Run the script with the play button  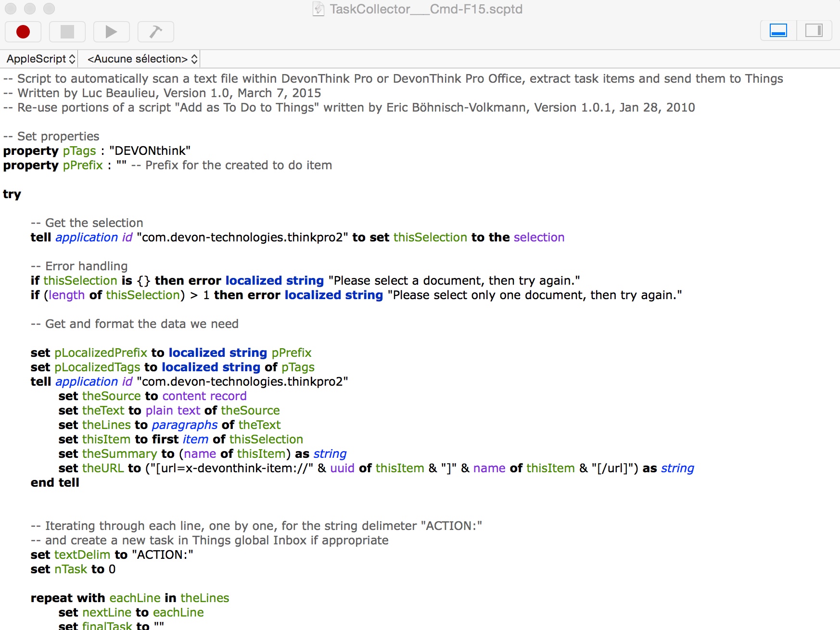point(111,32)
